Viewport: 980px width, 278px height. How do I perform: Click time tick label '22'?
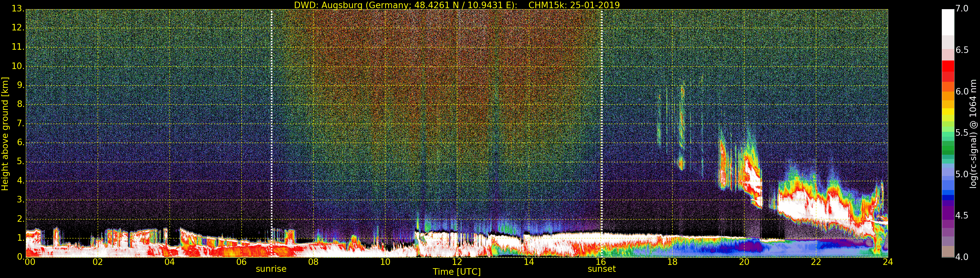[x=816, y=262]
